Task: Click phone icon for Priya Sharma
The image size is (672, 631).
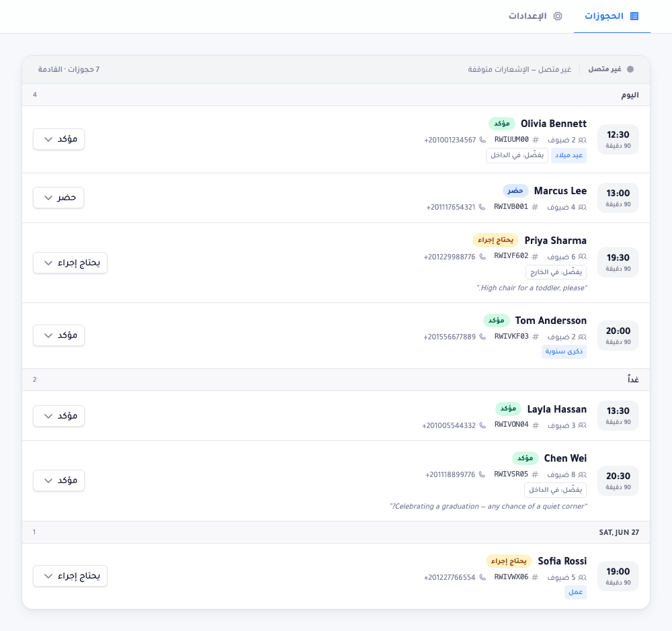Action: pos(482,257)
